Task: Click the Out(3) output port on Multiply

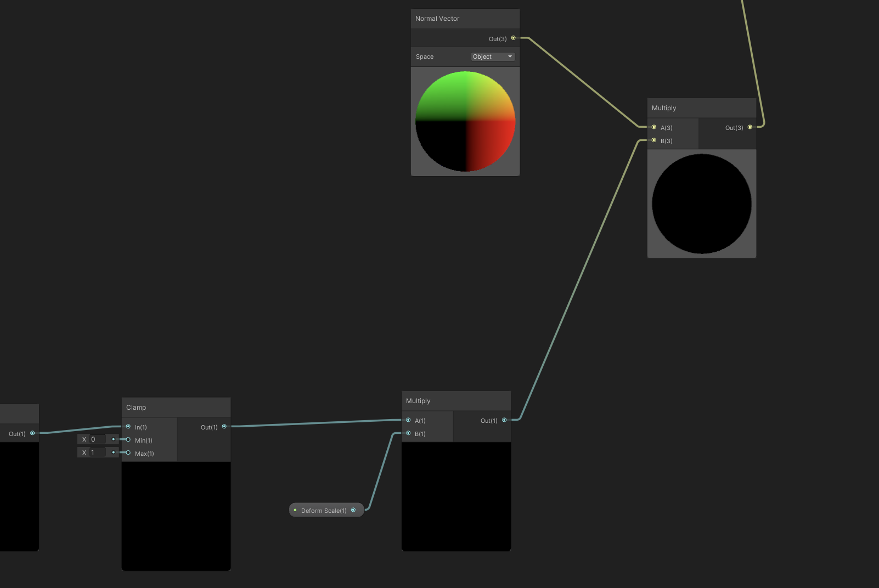Action: click(x=750, y=127)
